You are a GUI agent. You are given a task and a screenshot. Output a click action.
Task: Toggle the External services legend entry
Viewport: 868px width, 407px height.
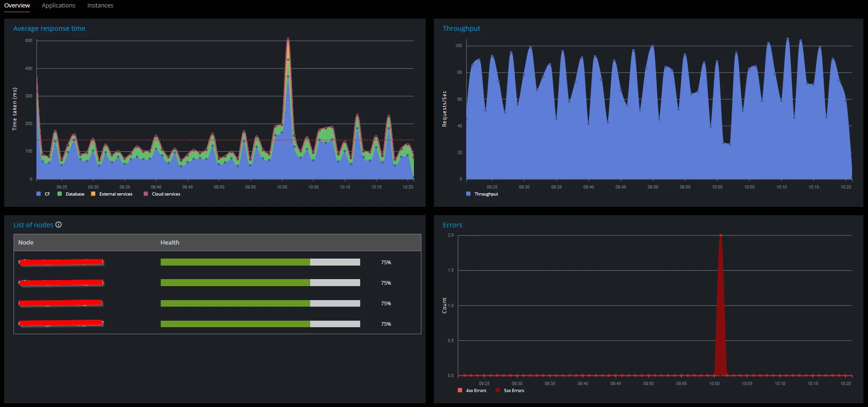tap(111, 194)
